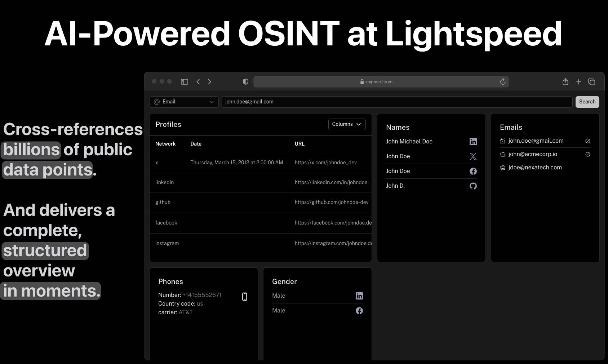
Task: Click the phone device icon in Phones
Action: coord(244,297)
